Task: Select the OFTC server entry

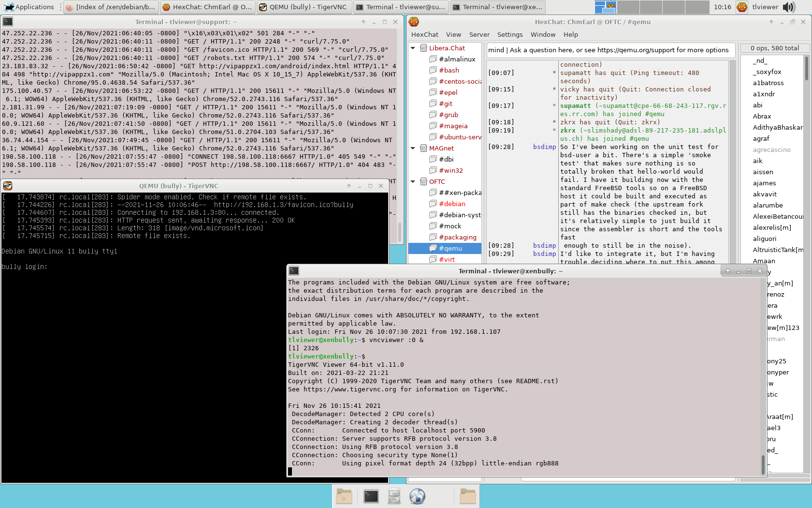Action: (x=437, y=181)
